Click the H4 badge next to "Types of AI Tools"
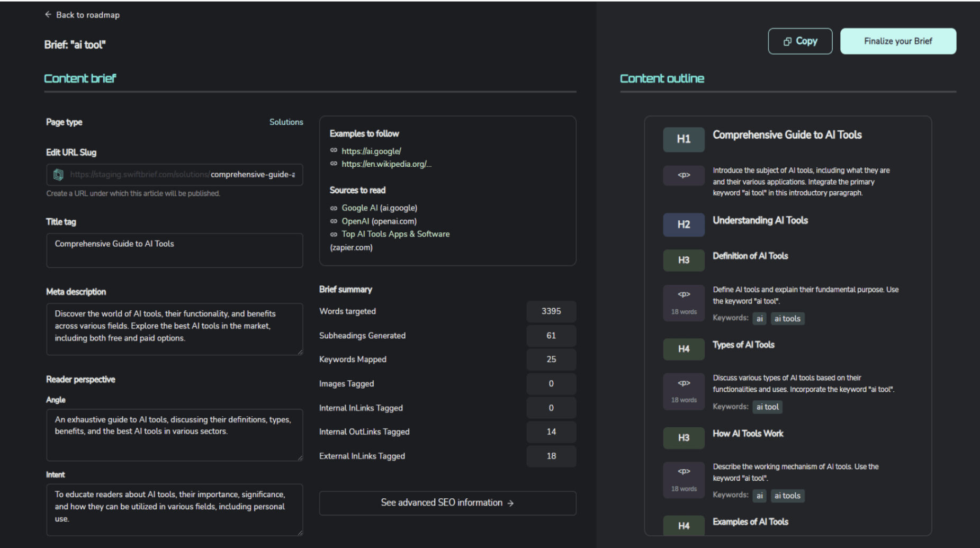The image size is (980, 548). tap(684, 349)
